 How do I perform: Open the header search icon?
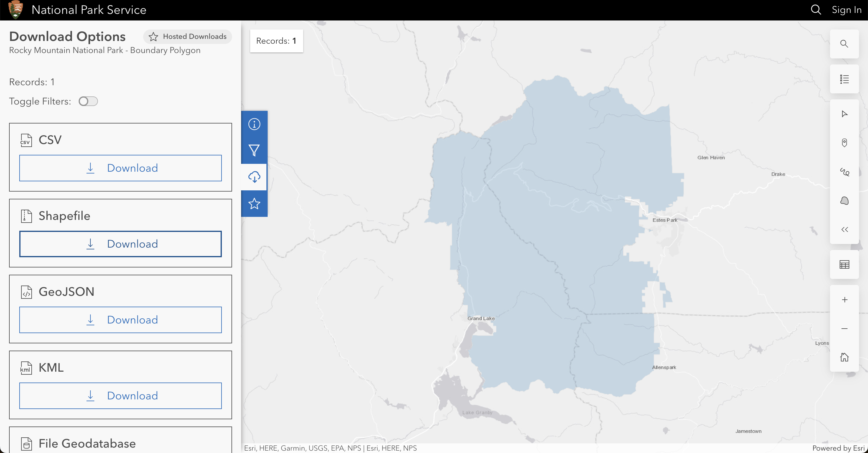816,10
